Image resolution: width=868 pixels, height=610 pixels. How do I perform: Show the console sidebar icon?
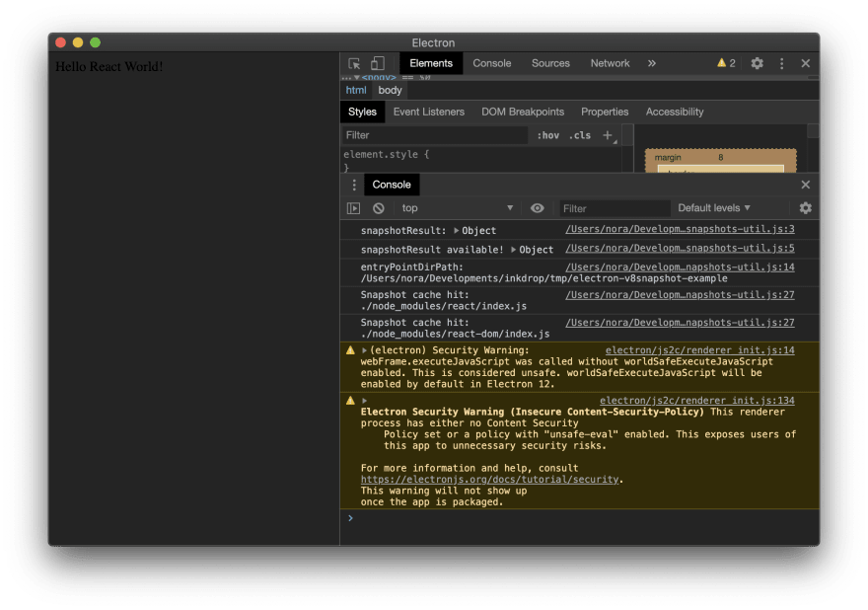pyautogui.click(x=353, y=208)
